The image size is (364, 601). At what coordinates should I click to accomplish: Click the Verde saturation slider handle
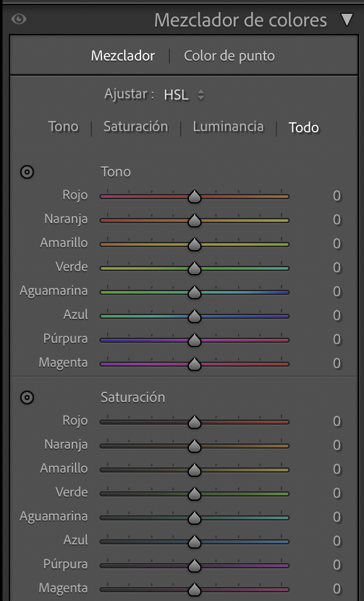[195, 494]
